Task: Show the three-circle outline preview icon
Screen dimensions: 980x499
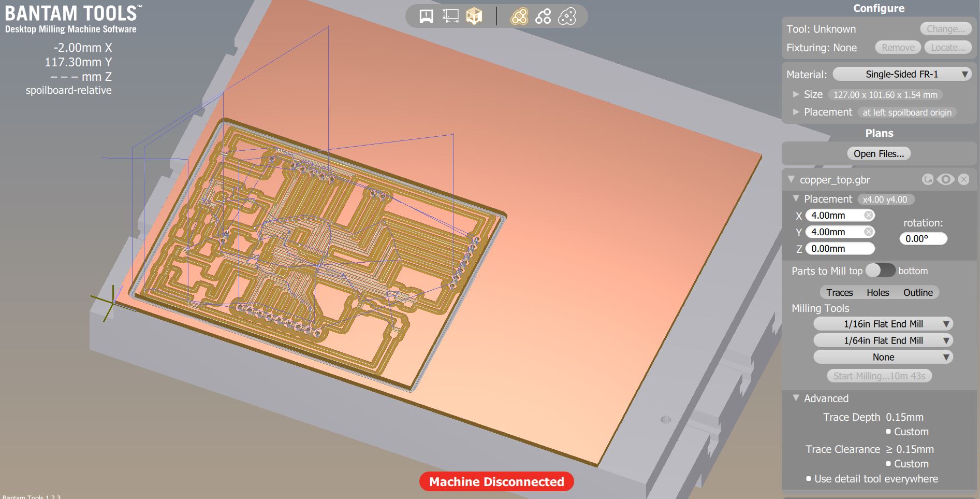Action: click(543, 17)
